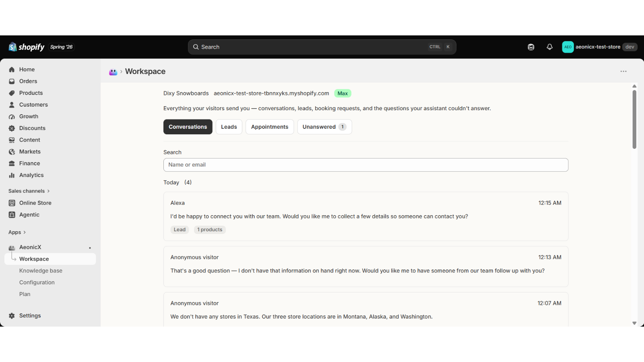
Task: Focus the Name or email search field
Action: [366, 165]
